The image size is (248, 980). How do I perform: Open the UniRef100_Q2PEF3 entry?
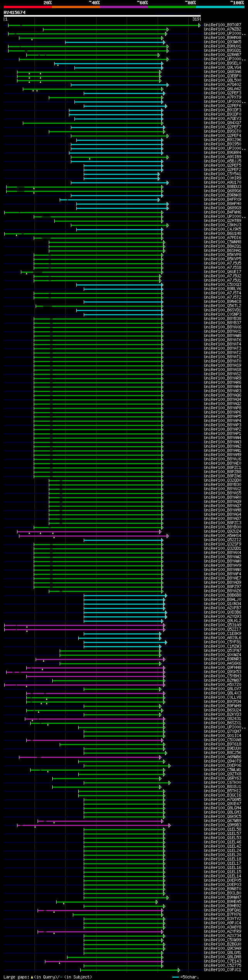click(x=222, y=93)
